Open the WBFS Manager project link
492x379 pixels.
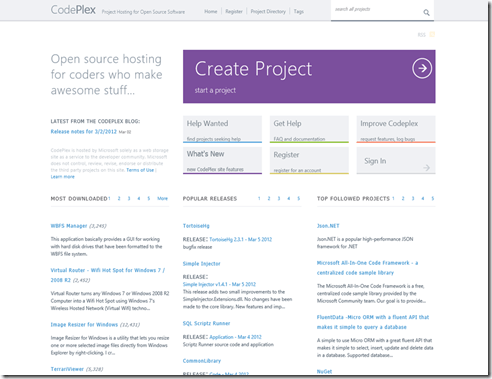[x=69, y=226]
